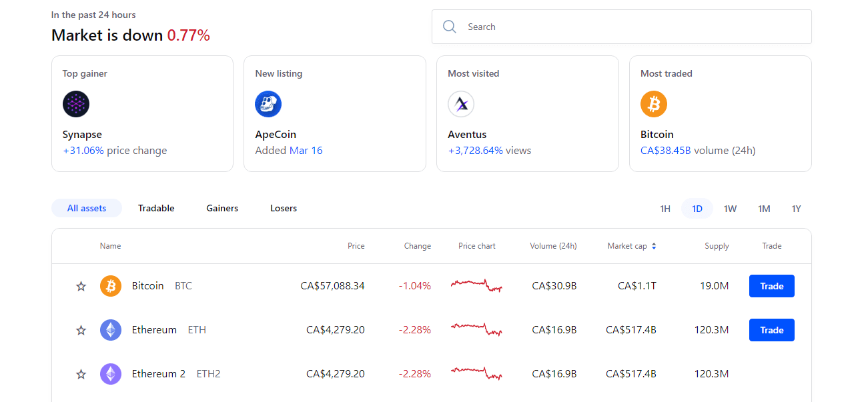Open the Bitcoin name in Most traded card
Screen dimensions: 868x402
pos(657,135)
